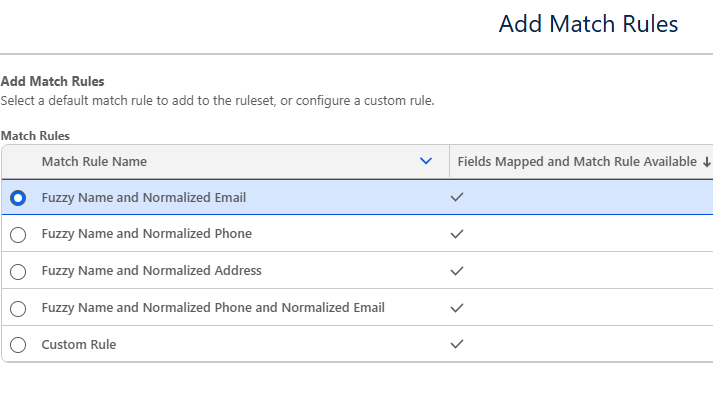Click the 'Fuzzy Name and Normalized Phone' row text
Viewport: 713px width, 399px height.
146,234
